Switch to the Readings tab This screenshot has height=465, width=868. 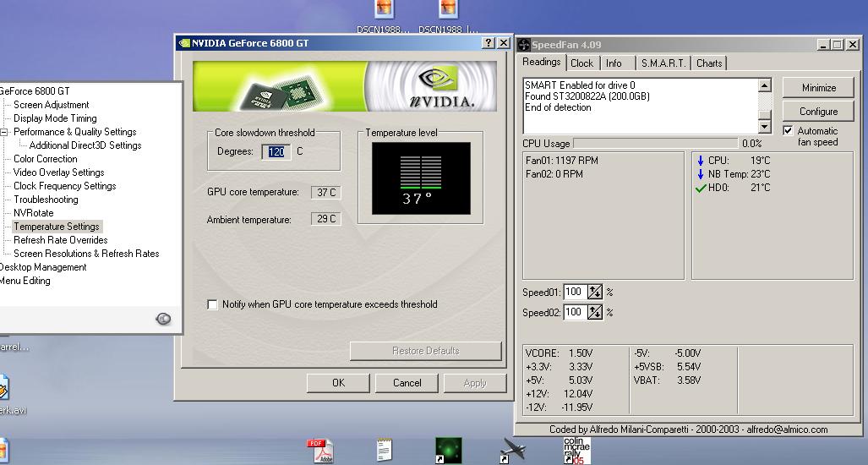point(542,62)
